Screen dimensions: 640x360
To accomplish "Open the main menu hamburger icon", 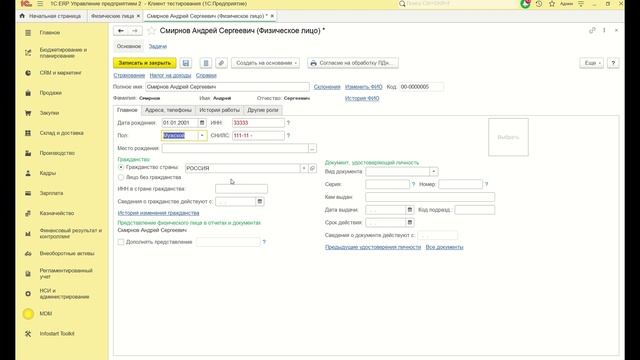I will (40, 4).
